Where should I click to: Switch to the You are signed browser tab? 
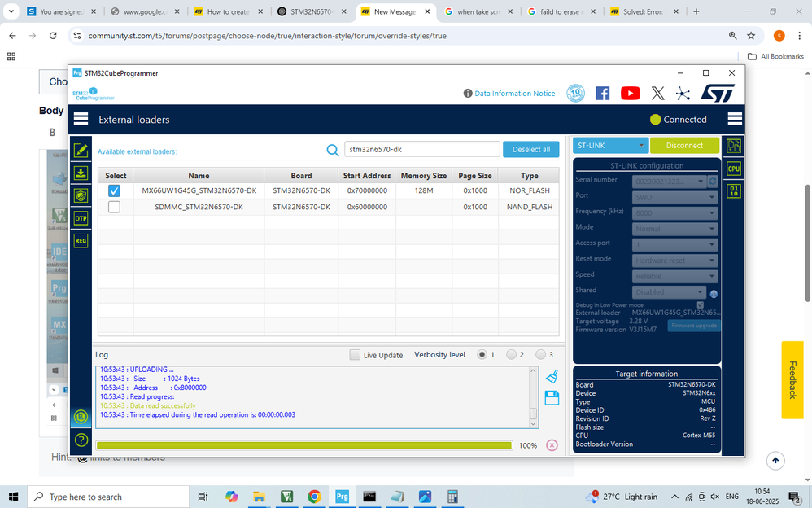click(x=61, y=11)
